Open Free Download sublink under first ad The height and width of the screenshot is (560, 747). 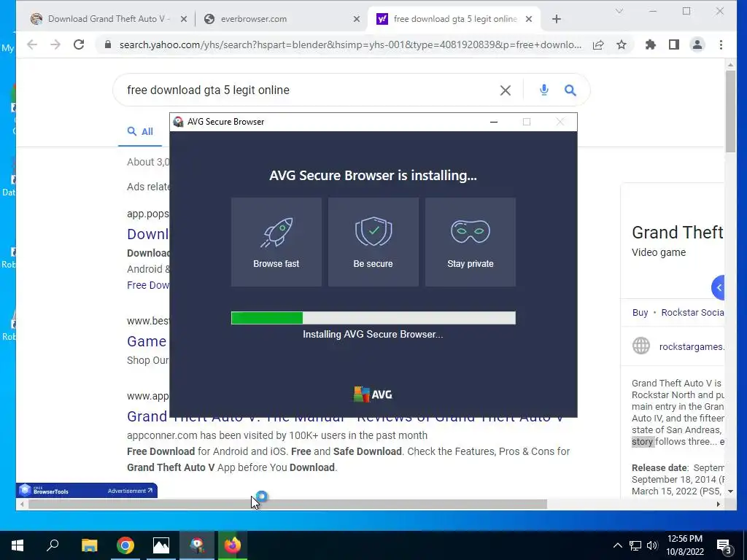(x=147, y=285)
